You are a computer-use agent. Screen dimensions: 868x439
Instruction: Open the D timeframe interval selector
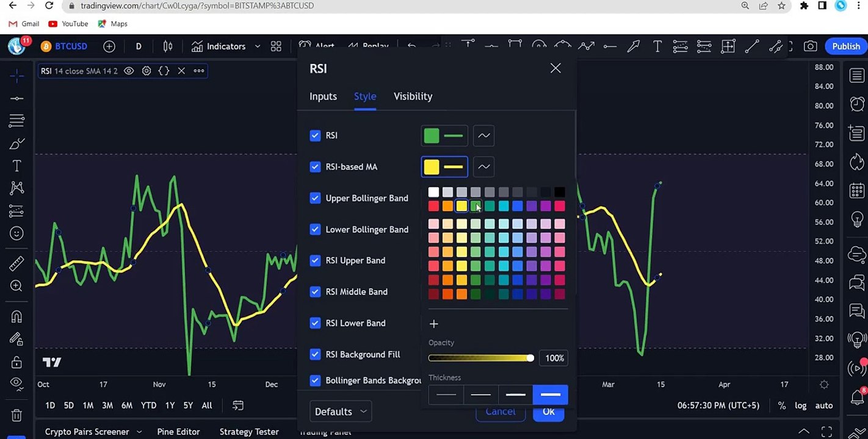click(139, 46)
